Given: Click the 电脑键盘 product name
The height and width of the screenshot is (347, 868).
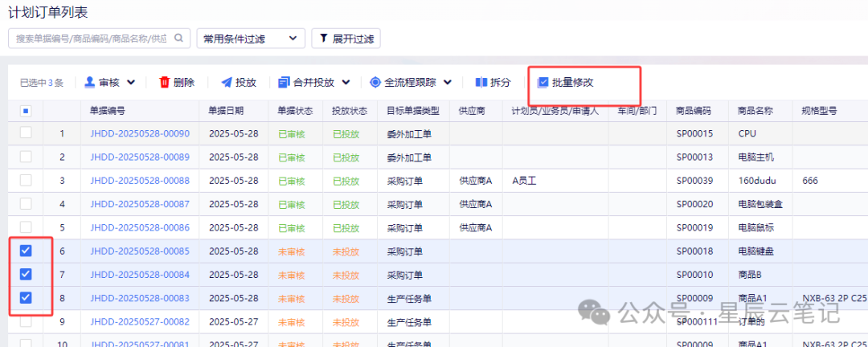Looking at the screenshot, I should [x=756, y=251].
